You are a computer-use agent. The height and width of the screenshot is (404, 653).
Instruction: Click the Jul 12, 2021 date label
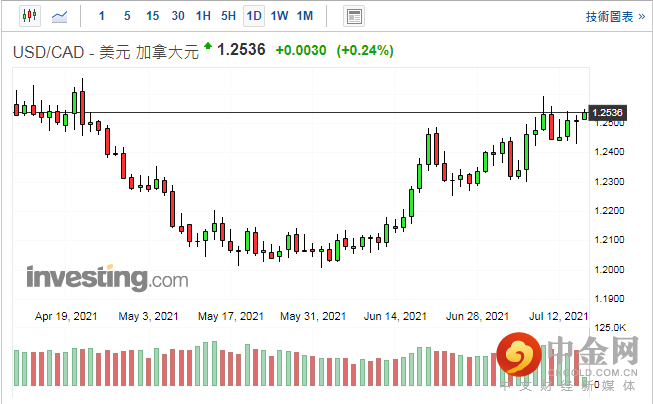(x=558, y=317)
